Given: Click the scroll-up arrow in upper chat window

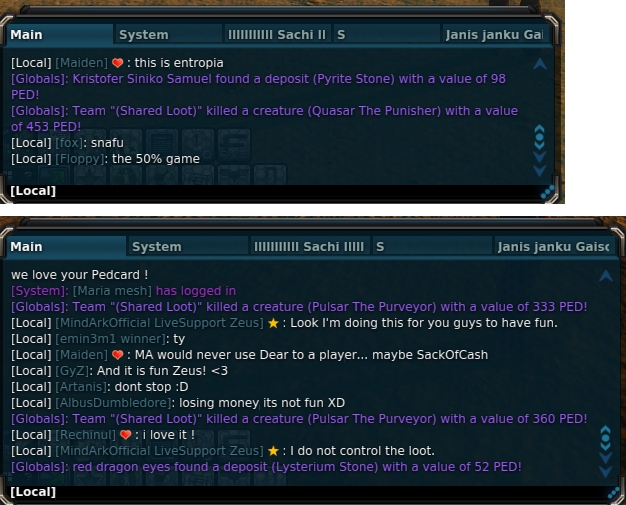Looking at the screenshot, I should [540, 64].
